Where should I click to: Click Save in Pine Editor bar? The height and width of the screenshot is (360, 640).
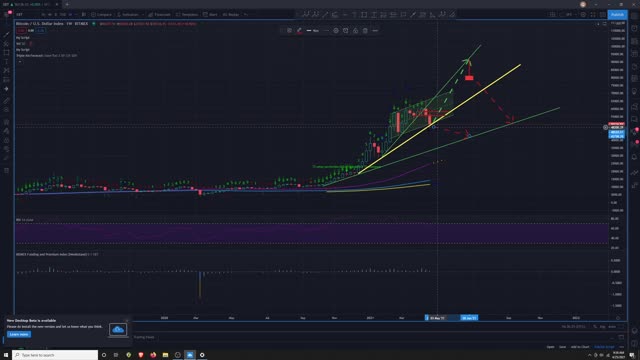point(562,347)
